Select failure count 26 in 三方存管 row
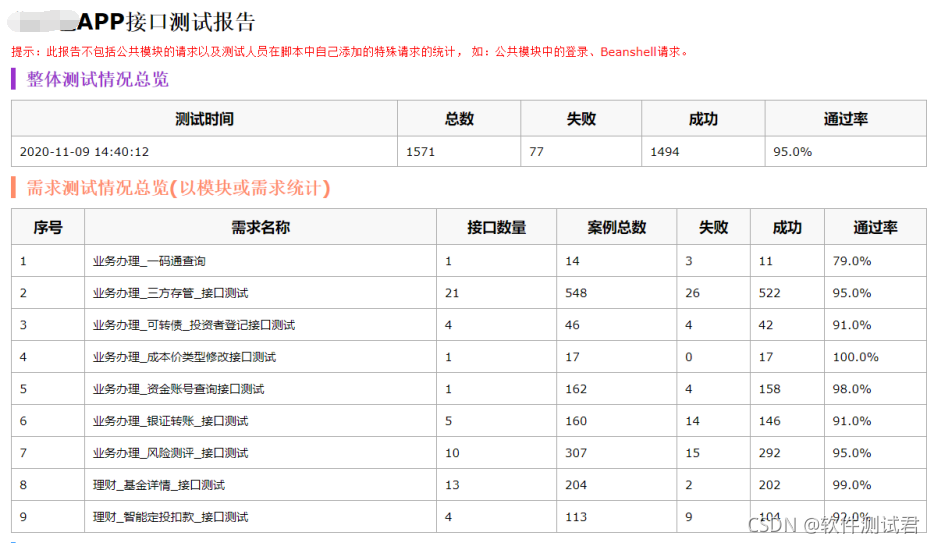The width and height of the screenshot is (935, 543). click(x=692, y=293)
